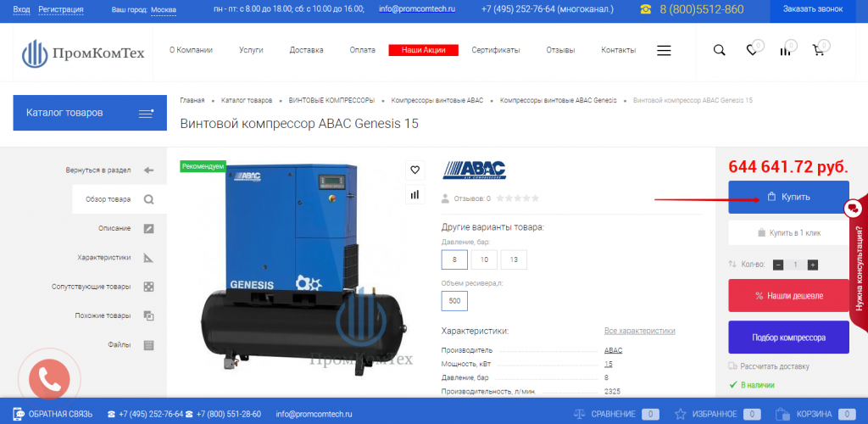Click the star rating next to Отзывов

point(517,198)
